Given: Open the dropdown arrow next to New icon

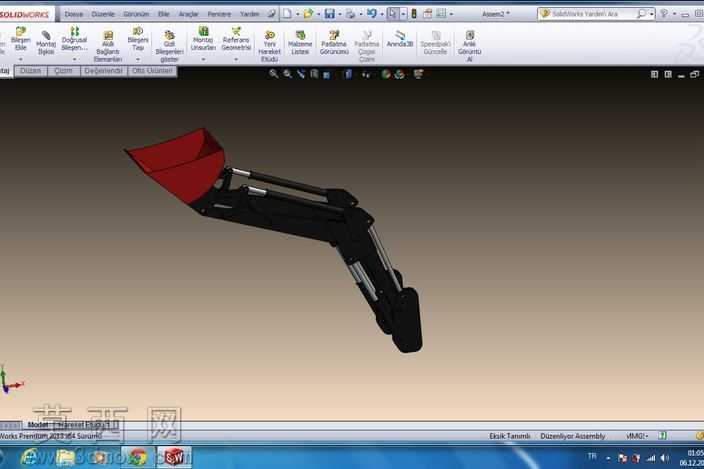Looking at the screenshot, I should 297,14.
